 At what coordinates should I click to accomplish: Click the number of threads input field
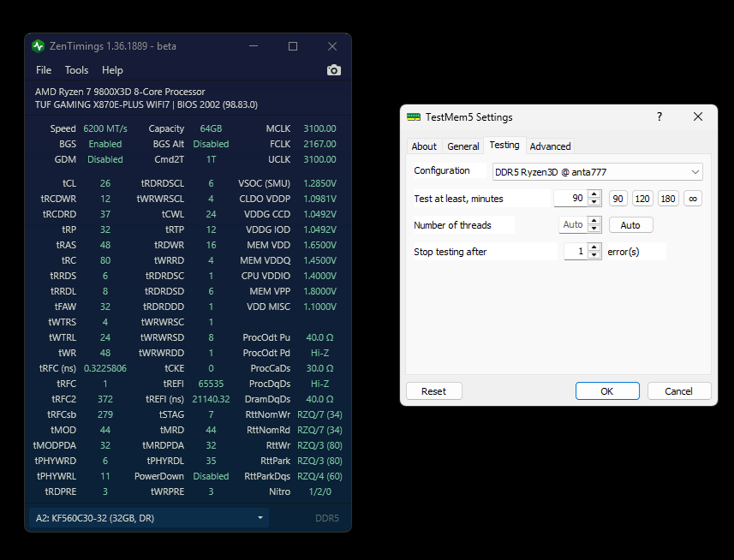(x=574, y=224)
